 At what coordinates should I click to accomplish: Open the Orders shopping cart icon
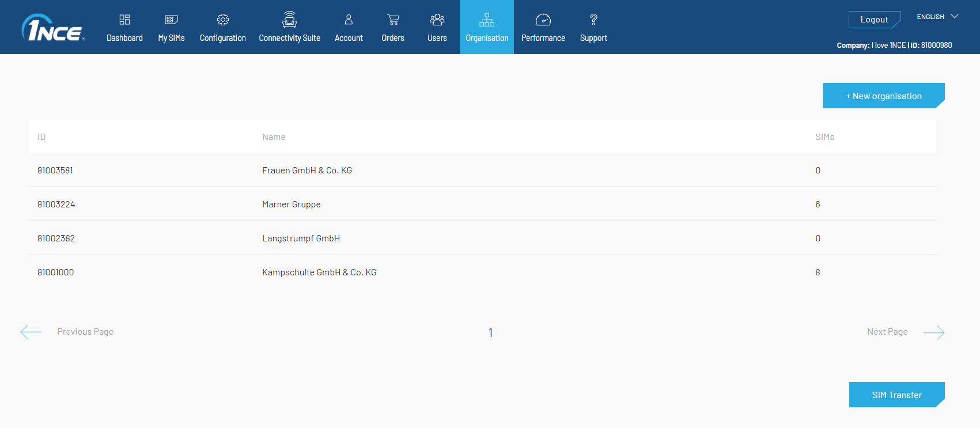(393, 20)
